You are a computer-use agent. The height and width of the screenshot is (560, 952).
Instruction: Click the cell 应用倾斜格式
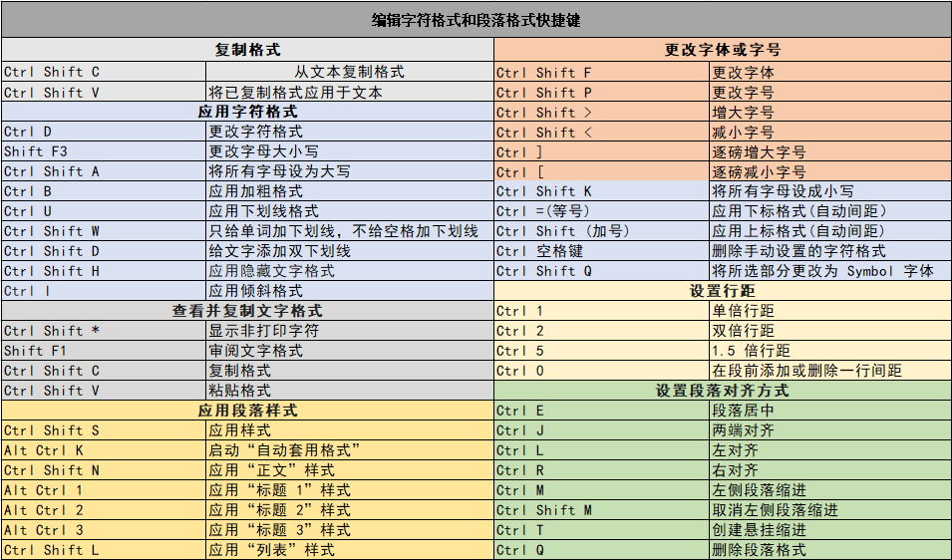pos(350,291)
